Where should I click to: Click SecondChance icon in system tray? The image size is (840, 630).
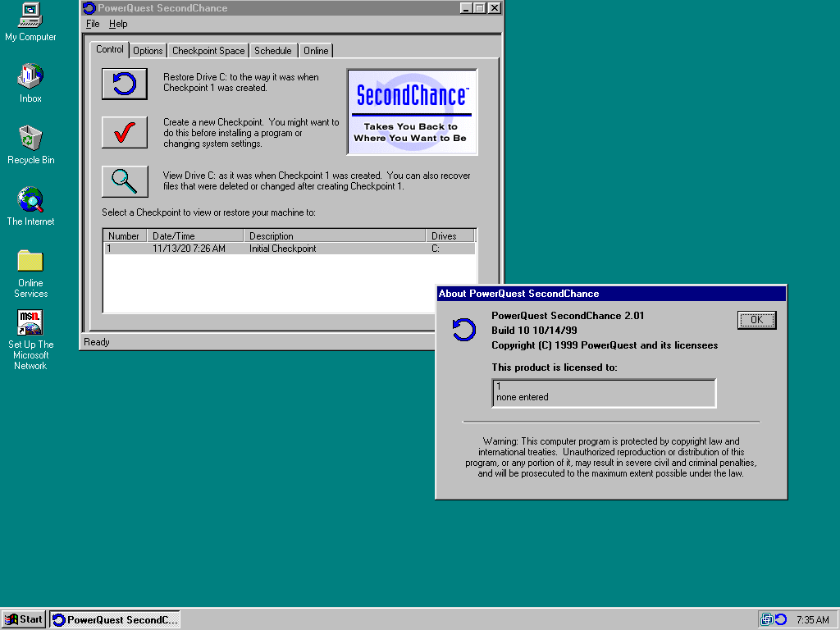coord(781,619)
